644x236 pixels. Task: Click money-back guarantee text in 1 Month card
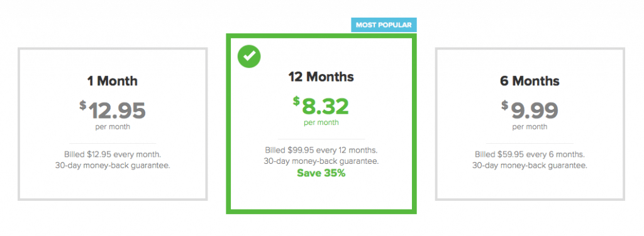click(113, 166)
